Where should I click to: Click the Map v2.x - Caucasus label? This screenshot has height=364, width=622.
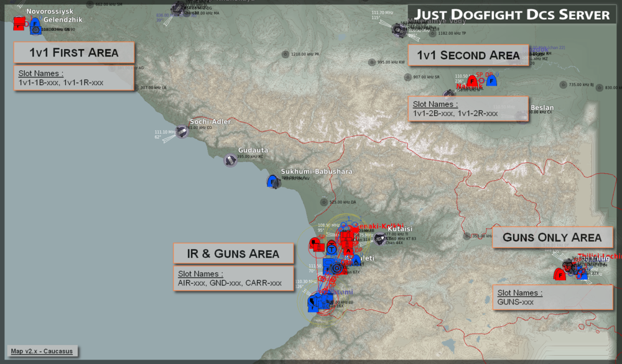[42, 352]
